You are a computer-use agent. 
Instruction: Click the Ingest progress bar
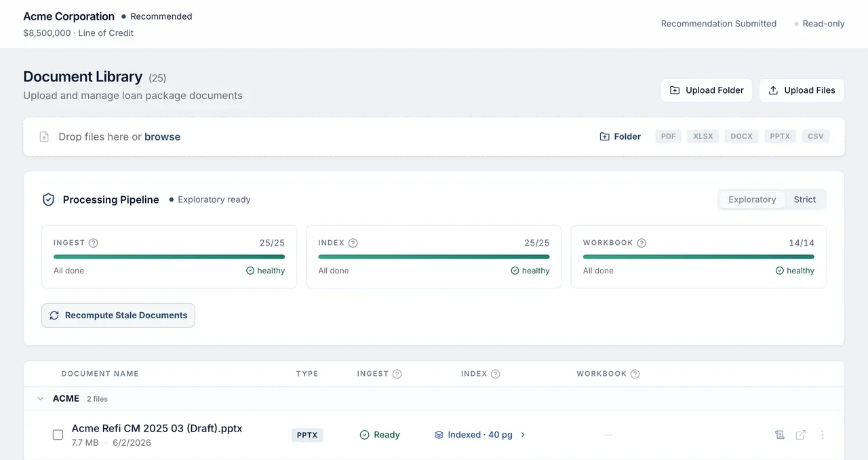(x=169, y=257)
